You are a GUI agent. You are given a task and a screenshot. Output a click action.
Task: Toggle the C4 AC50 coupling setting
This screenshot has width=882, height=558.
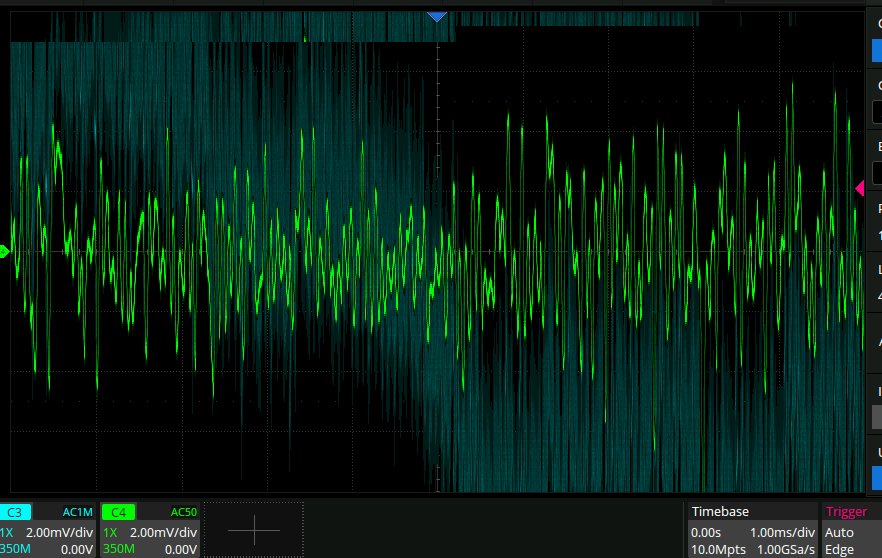[x=183, y=512]
